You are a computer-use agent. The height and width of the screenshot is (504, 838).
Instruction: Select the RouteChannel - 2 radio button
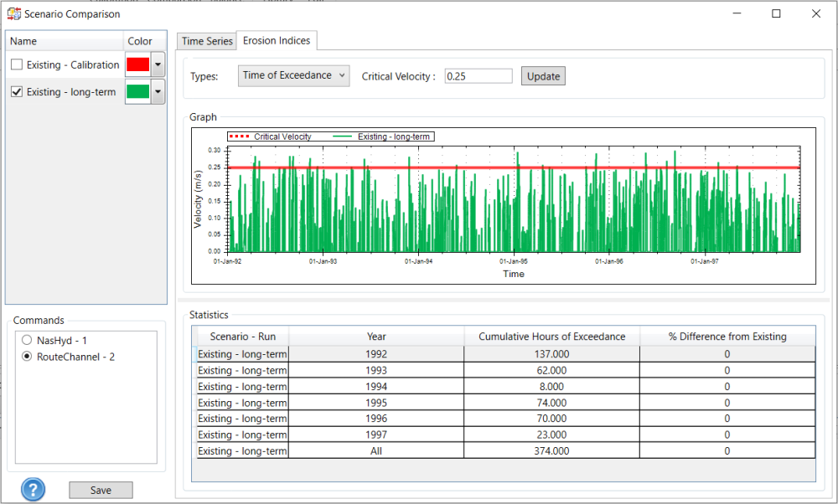tap(27, 357)
